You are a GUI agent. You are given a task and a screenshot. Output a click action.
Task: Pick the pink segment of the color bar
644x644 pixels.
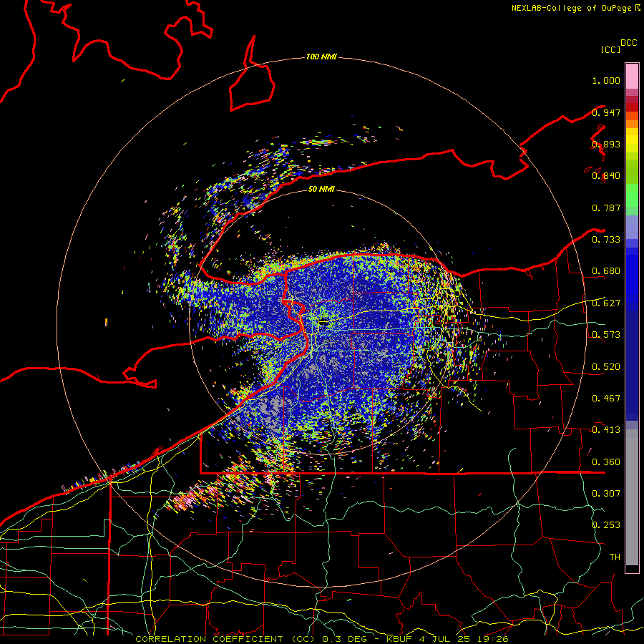pos(632,77)
